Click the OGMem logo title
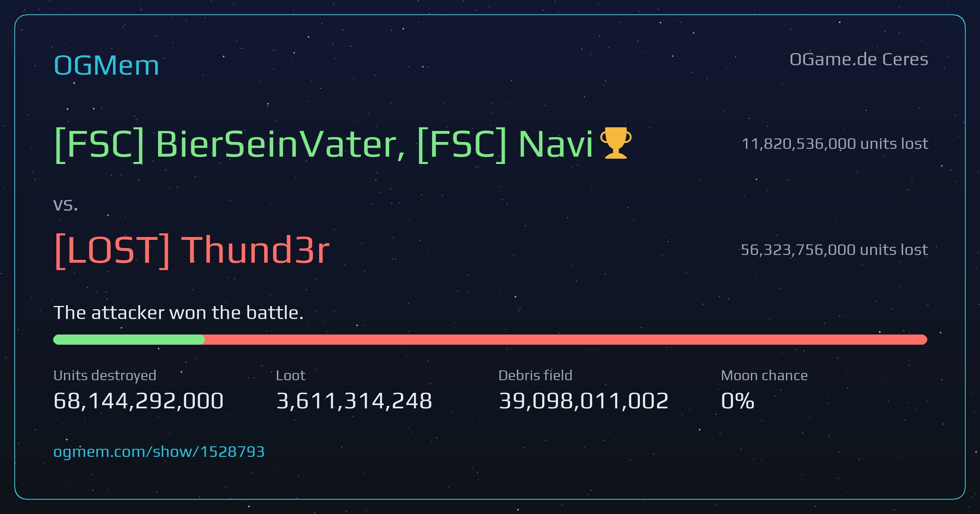This screenshot has width=980, height=514. (x=106, y=65)
